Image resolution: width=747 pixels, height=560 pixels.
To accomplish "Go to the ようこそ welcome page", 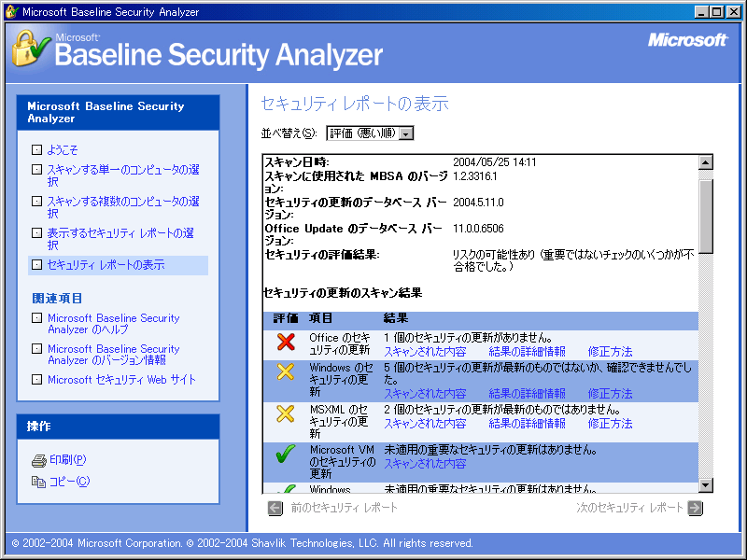I will pos(63,150).
